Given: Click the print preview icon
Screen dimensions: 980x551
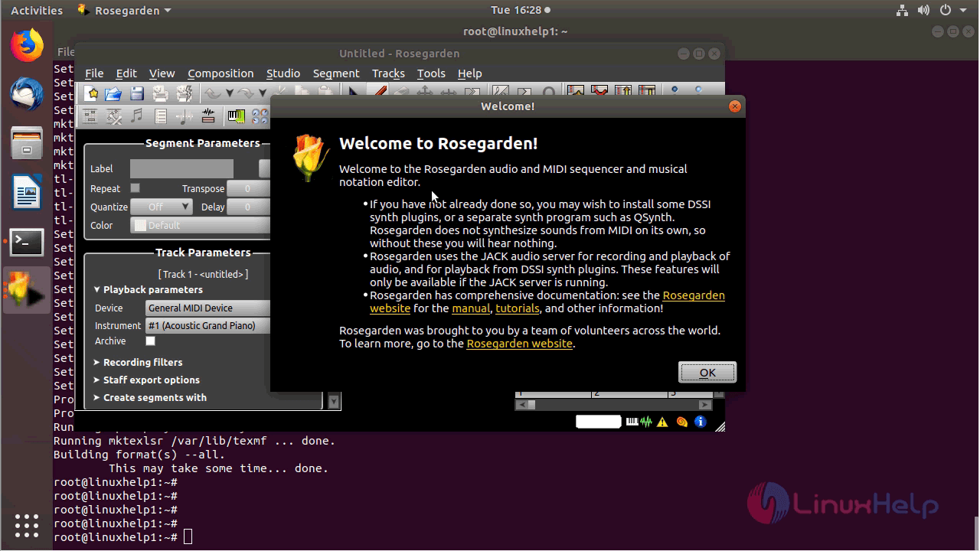Looking at the screenshot, I should (185, 93).
